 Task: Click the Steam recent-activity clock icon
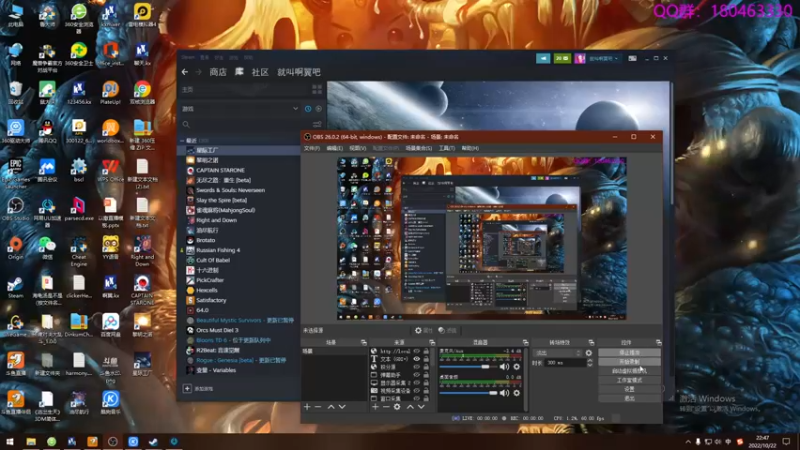click(308, 109)
